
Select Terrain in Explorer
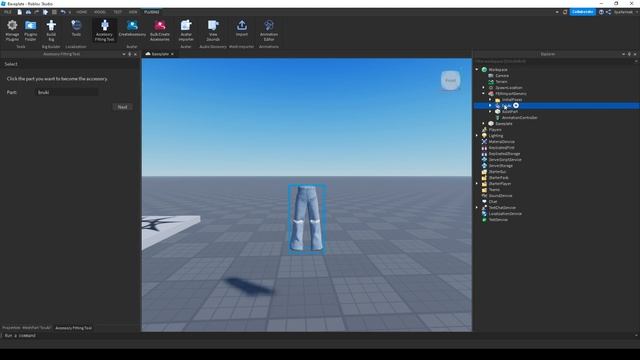click(501, 82)
